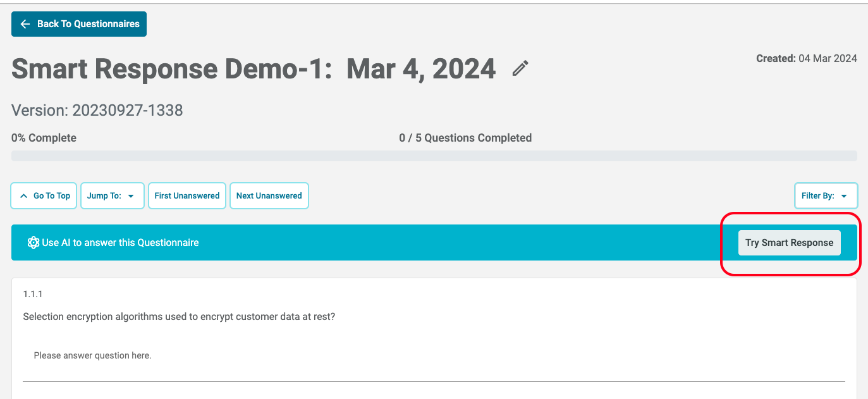Click the question number '1.1.1'
This screenshot has height=399, width=868.
(33, 294)
